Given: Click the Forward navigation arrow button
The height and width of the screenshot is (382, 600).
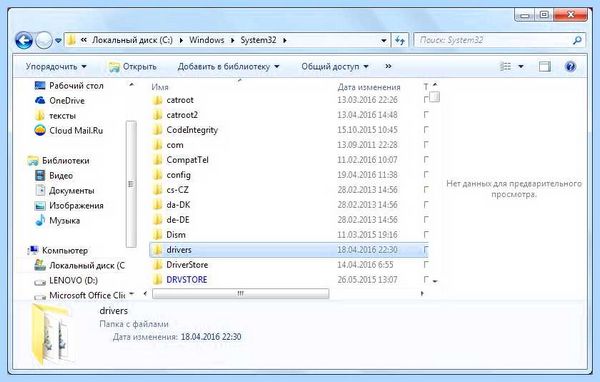Looking at the screenshot, I should 44,40.
